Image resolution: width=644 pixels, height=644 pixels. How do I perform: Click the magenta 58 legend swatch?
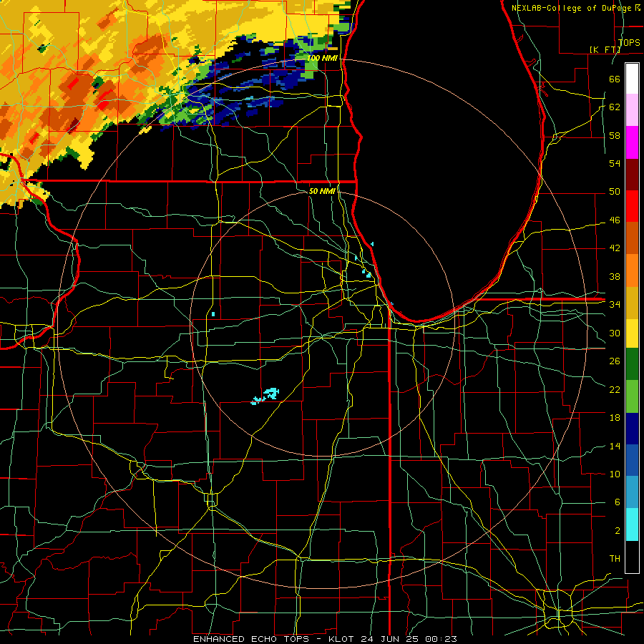click(x=632, y=142)
